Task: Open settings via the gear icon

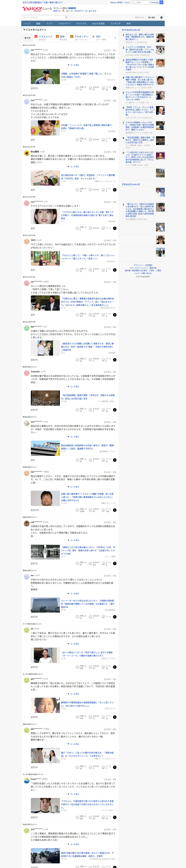Action: coord(161,18)
